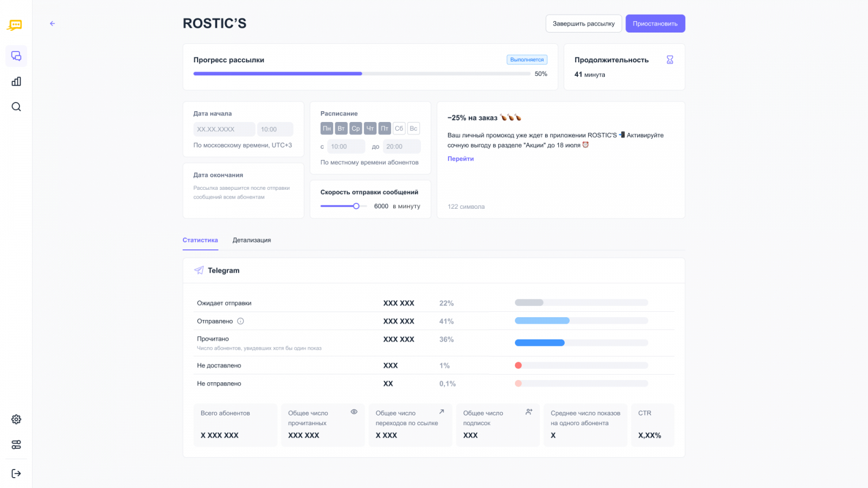The width and height of the screenshot is (868, 488).
Task: Open the search icon in sidebar
Action: point(16,107)
